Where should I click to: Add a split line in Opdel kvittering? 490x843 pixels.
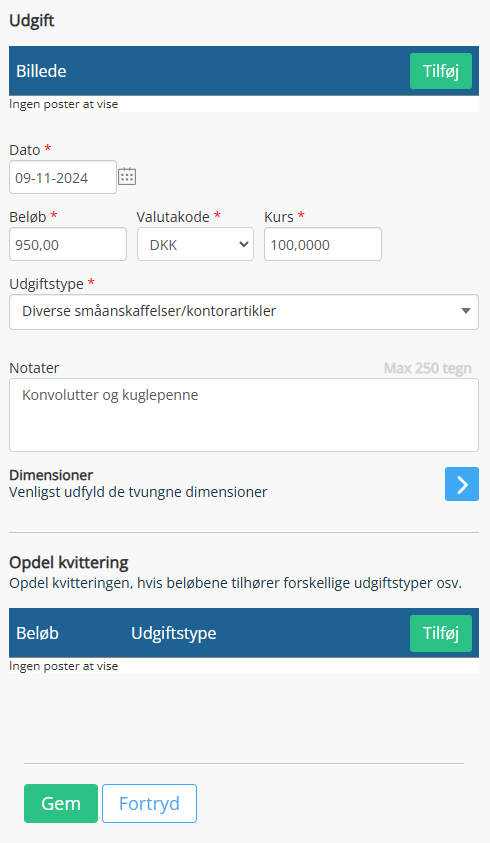pyautogui.click(x=441, y=633)
